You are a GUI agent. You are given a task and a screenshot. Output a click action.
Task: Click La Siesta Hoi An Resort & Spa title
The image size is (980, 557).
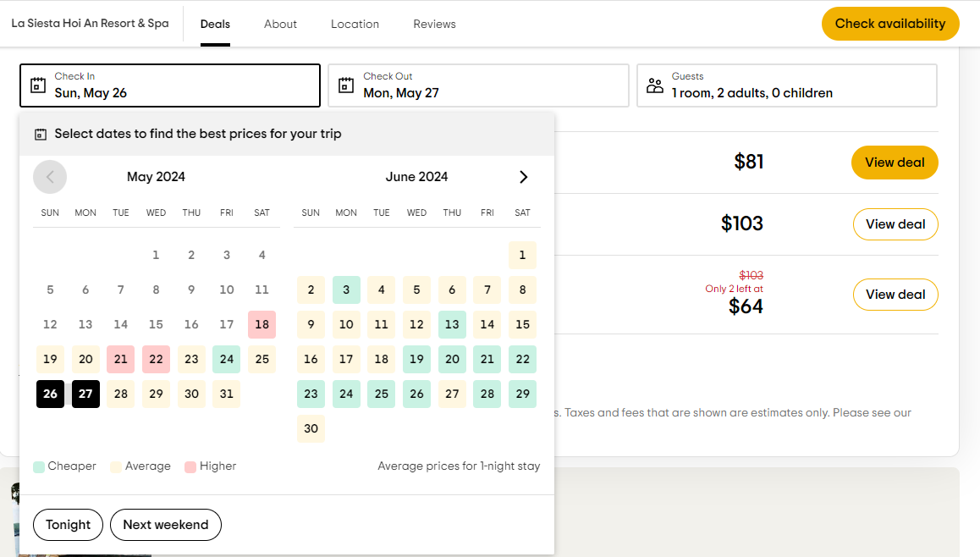click(x=90, y=23)
